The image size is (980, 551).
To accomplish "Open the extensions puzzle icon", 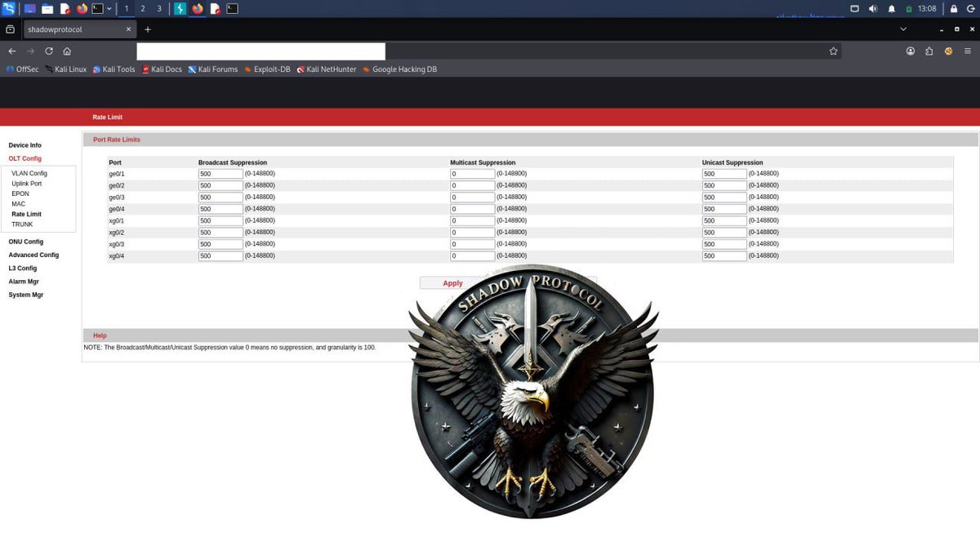I will pyautogui.click(x=929, y=51).
